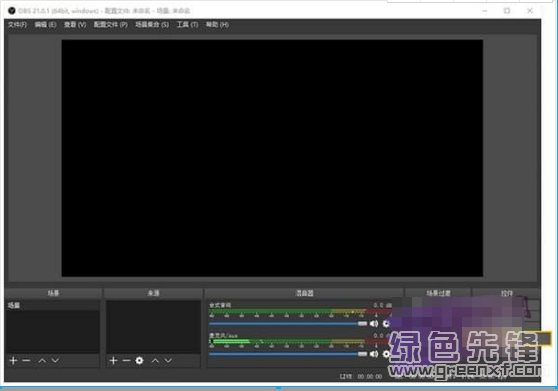
Task: Open microphone/aux settings gear
Action: (x=386, y=354)
